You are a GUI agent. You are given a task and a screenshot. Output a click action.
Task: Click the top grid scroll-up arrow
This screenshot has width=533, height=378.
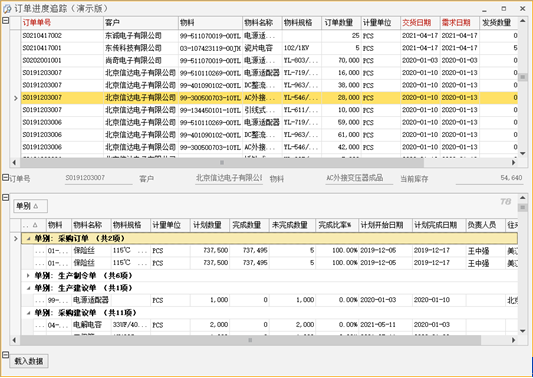523,21
